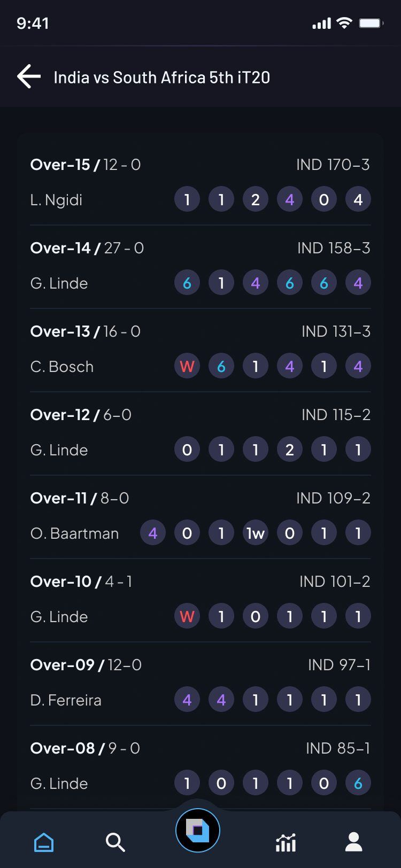Open the search magnifier icon
This screenshot has width=401, height=868.
115,842
